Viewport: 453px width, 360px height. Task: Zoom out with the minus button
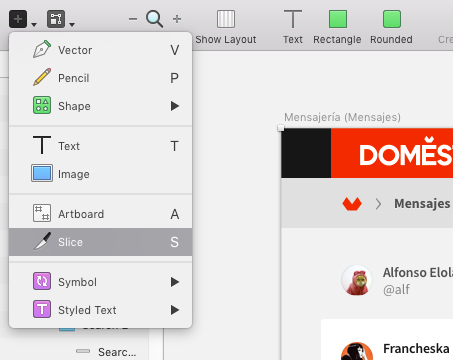pos(133,19)
